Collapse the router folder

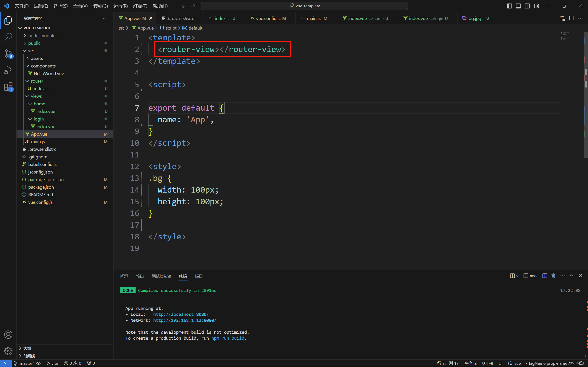[x=65, y=81]
